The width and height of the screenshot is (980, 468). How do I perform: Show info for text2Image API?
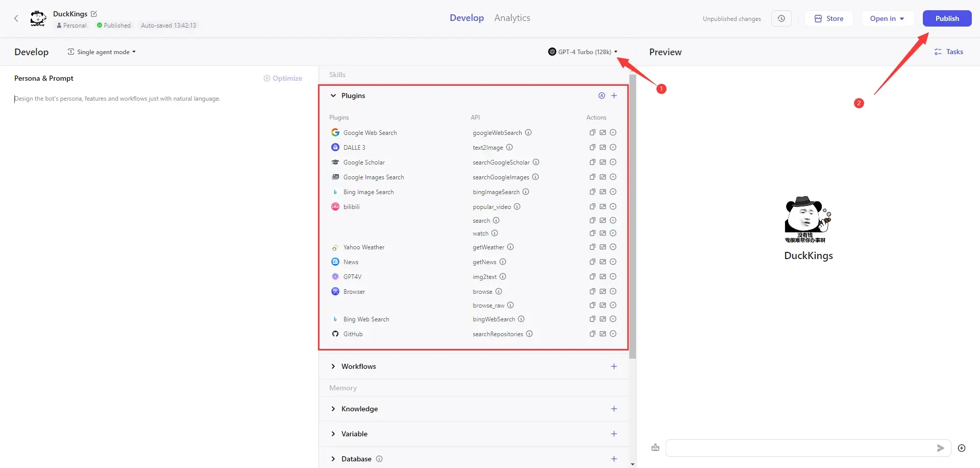pos(509,147)
